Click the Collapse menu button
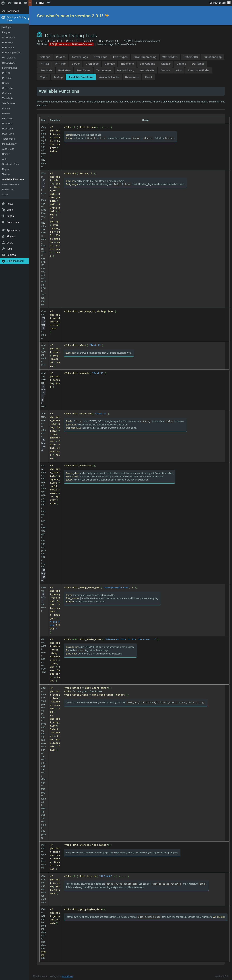Image resolution: width=232 pixels, height=980 pixels. pyautogui.click(x=14, y=261)
